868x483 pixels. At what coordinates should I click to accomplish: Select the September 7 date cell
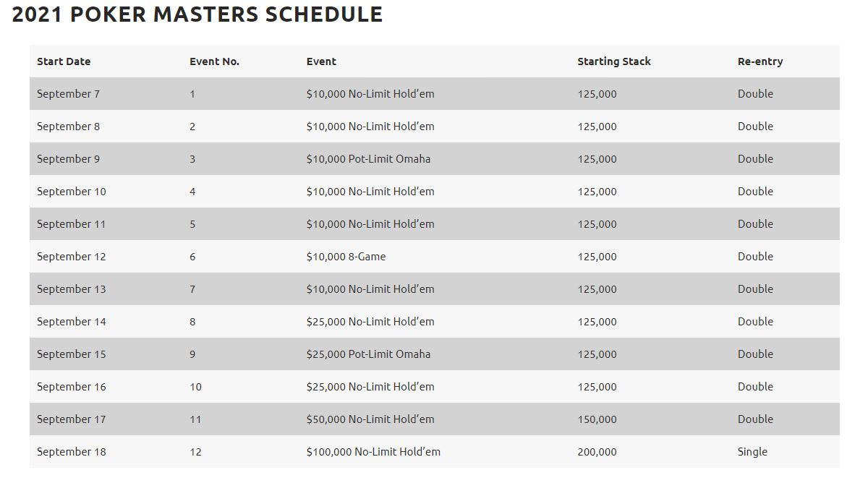point(69,94)
